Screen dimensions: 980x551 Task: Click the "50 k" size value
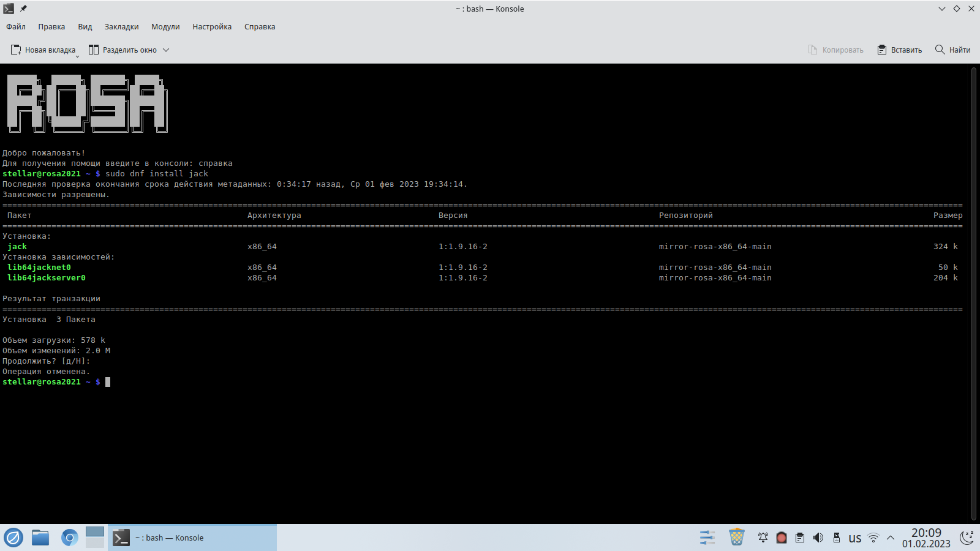[948, 268]
